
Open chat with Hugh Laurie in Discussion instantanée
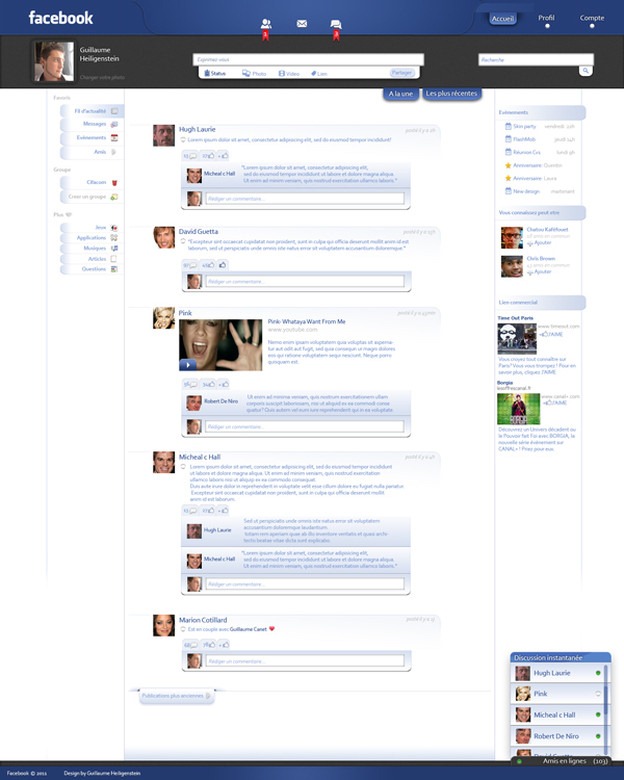557,673
